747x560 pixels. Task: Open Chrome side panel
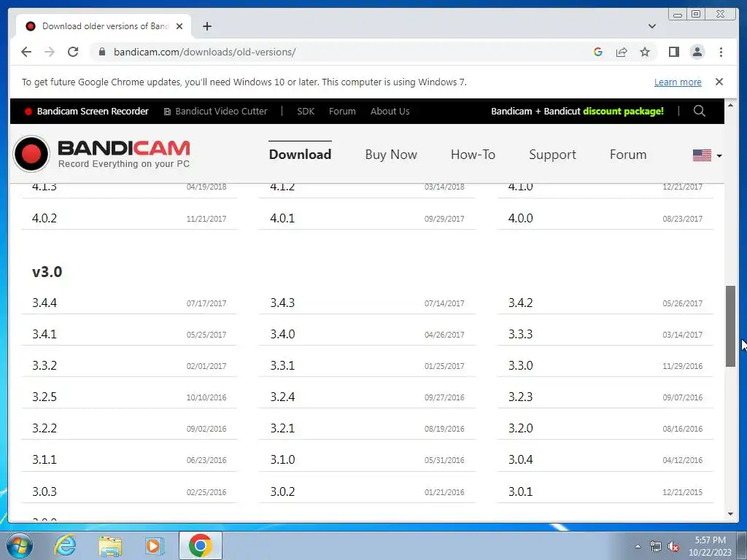pos(673,52)
